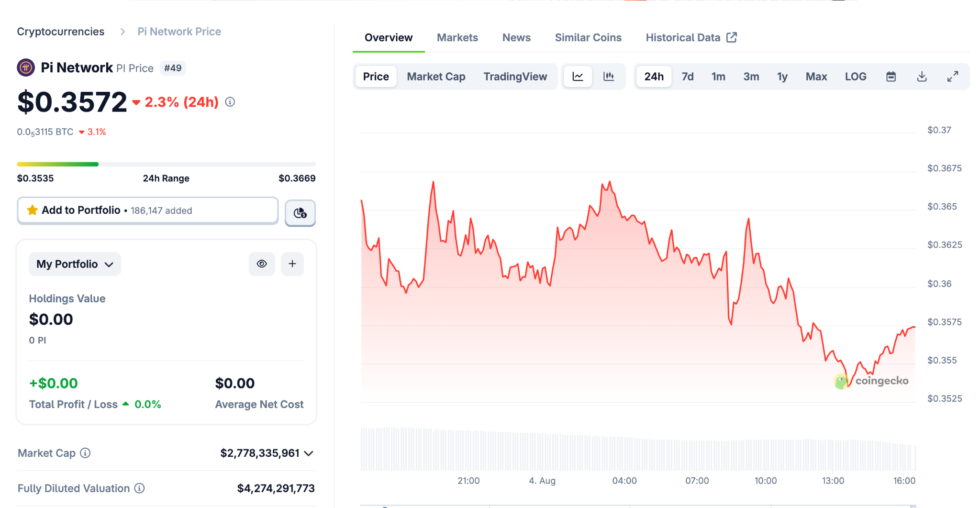Select the Max time range
Viewport: 980px width, 508px height.
tap(816, 77)
